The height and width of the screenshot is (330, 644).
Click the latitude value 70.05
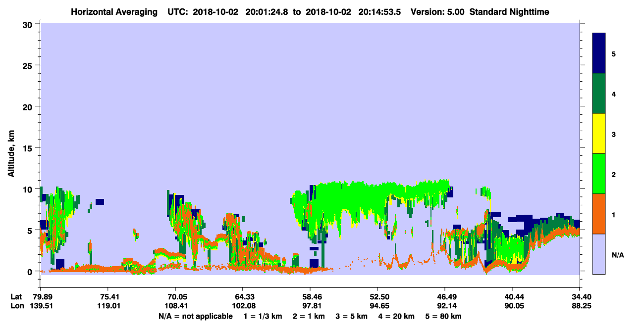pos(175,297)
